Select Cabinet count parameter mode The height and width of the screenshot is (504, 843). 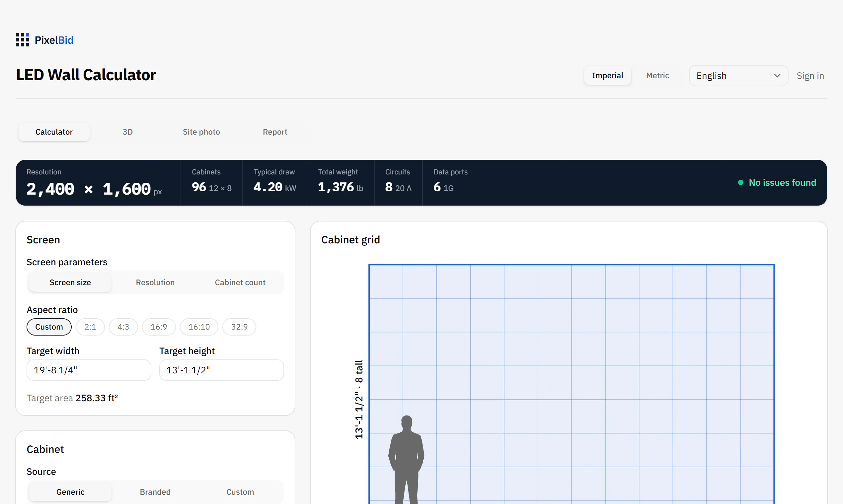click(240, 282)
